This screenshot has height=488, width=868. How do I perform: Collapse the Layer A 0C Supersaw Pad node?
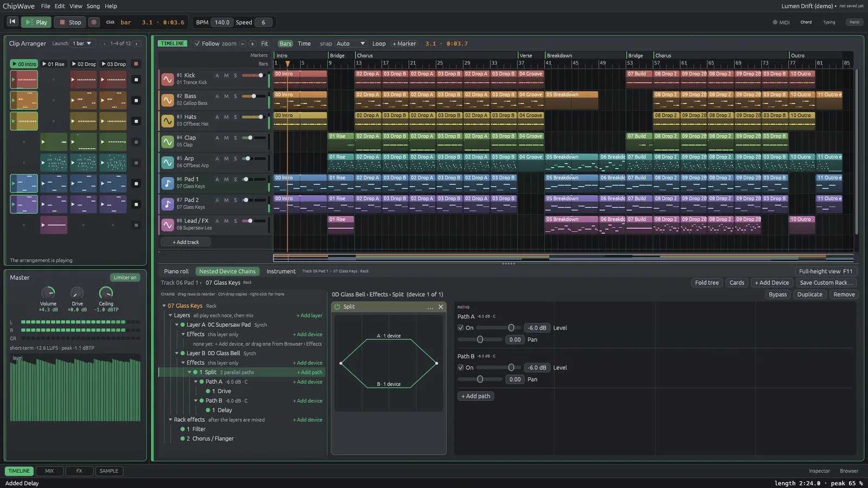(177, 325)
